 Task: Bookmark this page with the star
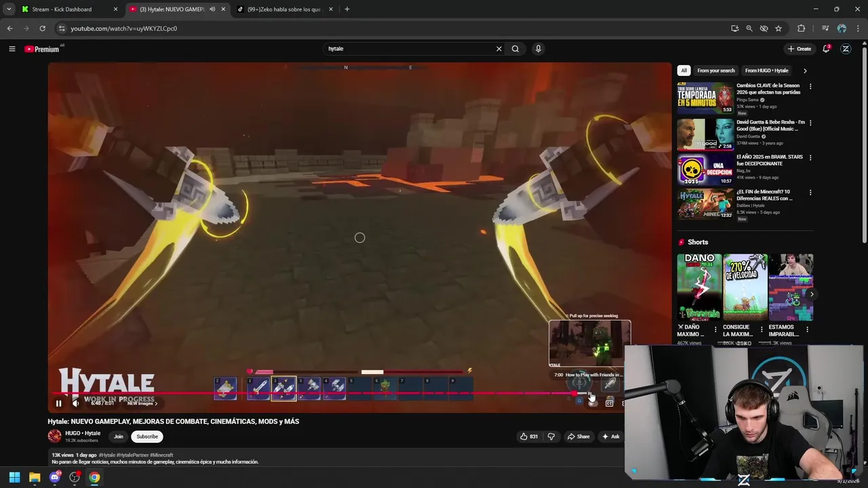point(778,28)
